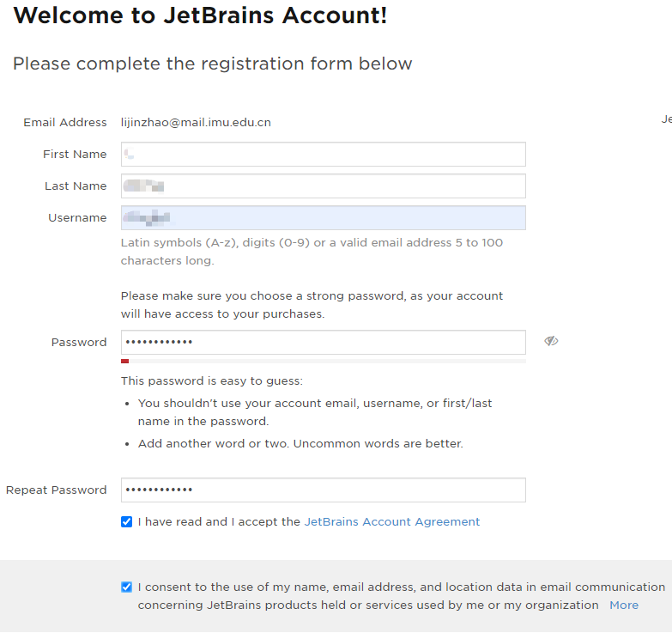Click the 'Add another word or two' tip

300,444
